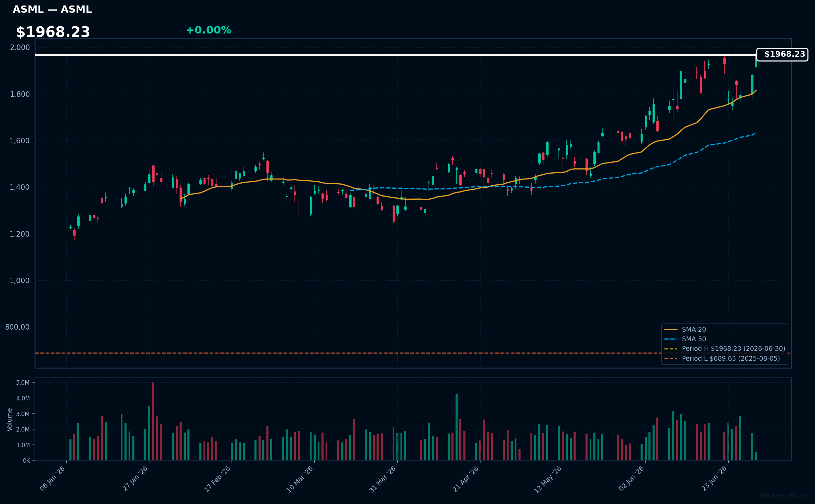Screen dimensions: 815x504
Task: Click the 27 Jan '26 date label
Action: pyautogui.click(x=135, y=479)
